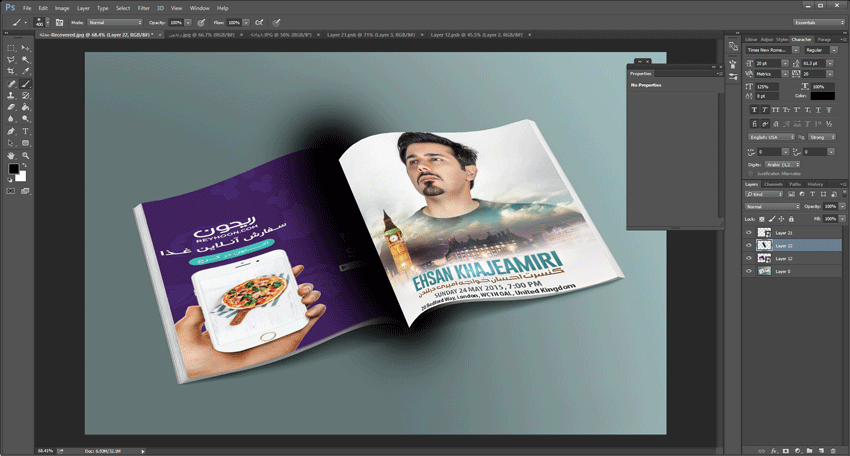Toggle Faux Bold in Character panel
This screenshot has width=850, height=456.
754,110
